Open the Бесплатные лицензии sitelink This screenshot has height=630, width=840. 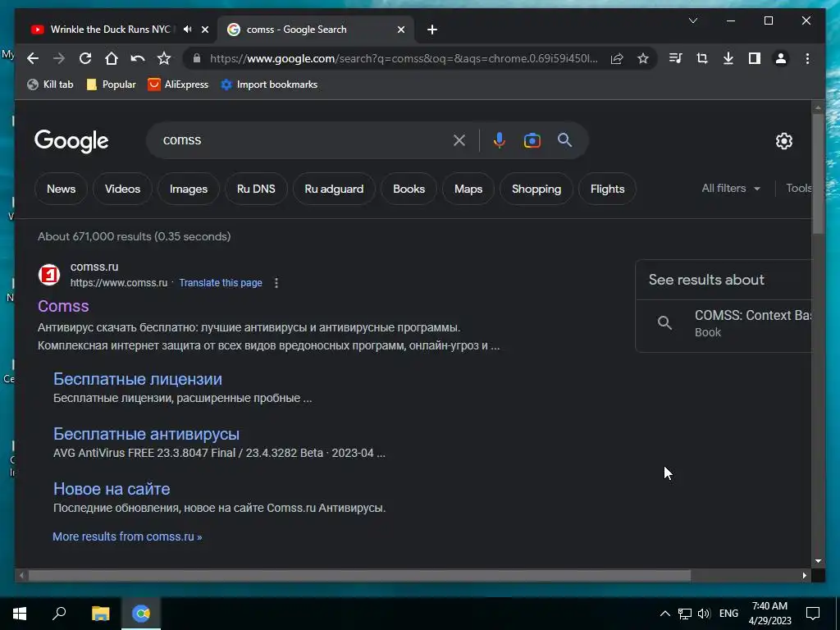pyautogui.click(x=138, y=379)
